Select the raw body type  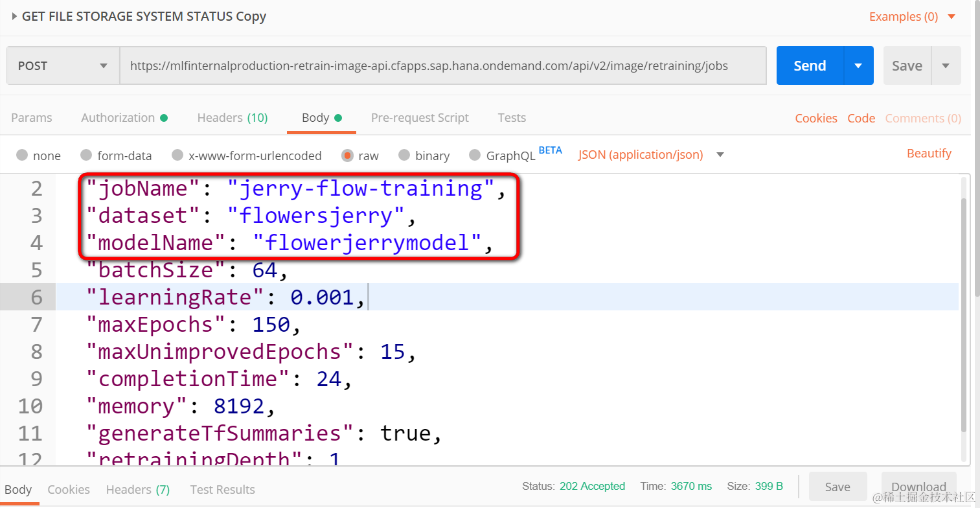coord(348,156)
